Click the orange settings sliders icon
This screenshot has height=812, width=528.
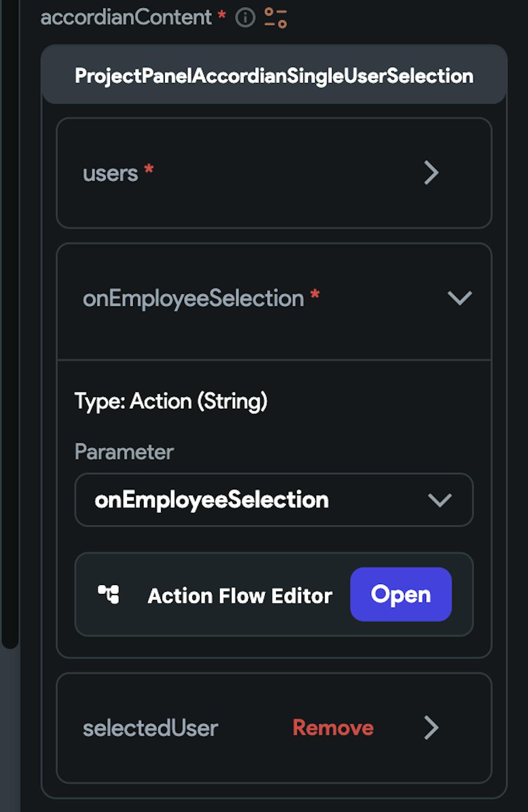click(x=276, y=17)
